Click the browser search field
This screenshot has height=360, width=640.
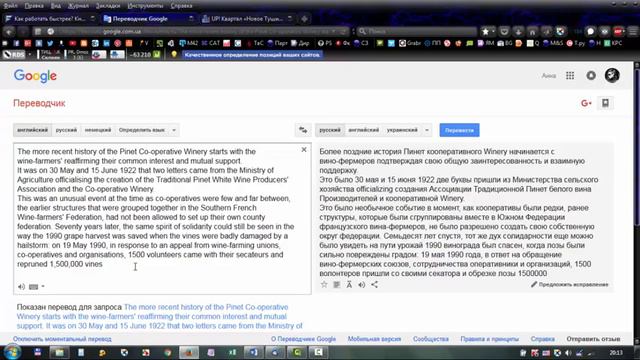click(x=416, y=31)
